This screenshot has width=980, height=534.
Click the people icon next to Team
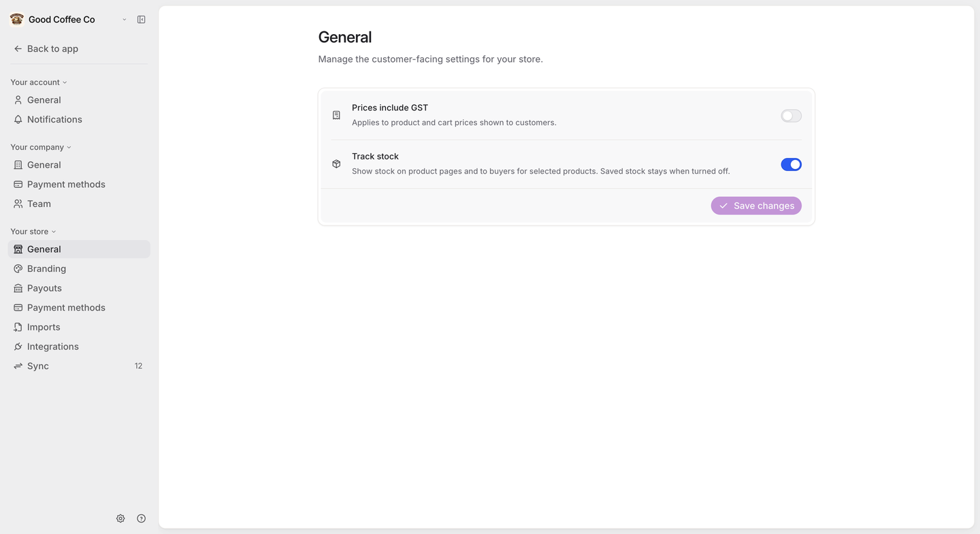click(x=18, y=204)
